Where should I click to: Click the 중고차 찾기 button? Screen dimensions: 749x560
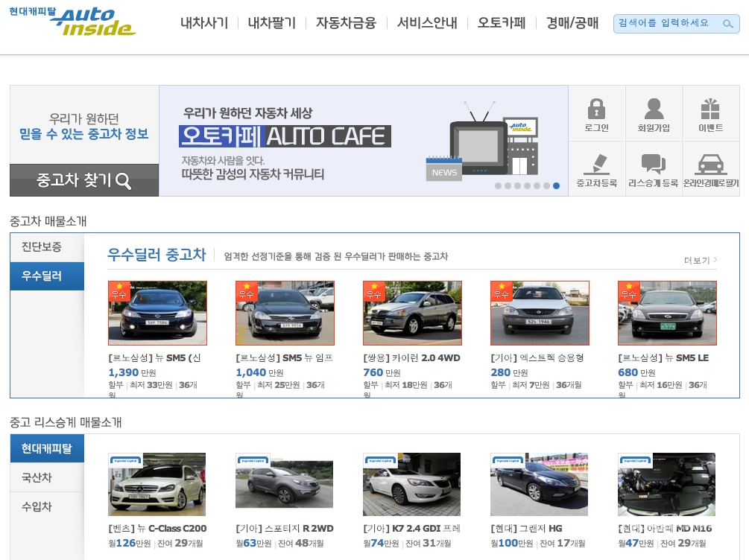coord(84,180)
